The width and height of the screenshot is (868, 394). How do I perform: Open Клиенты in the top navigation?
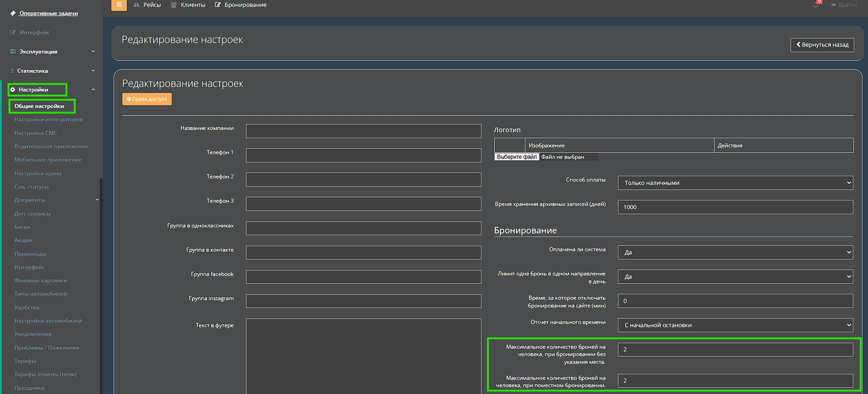pyautogui.click(x=188, y=5)
